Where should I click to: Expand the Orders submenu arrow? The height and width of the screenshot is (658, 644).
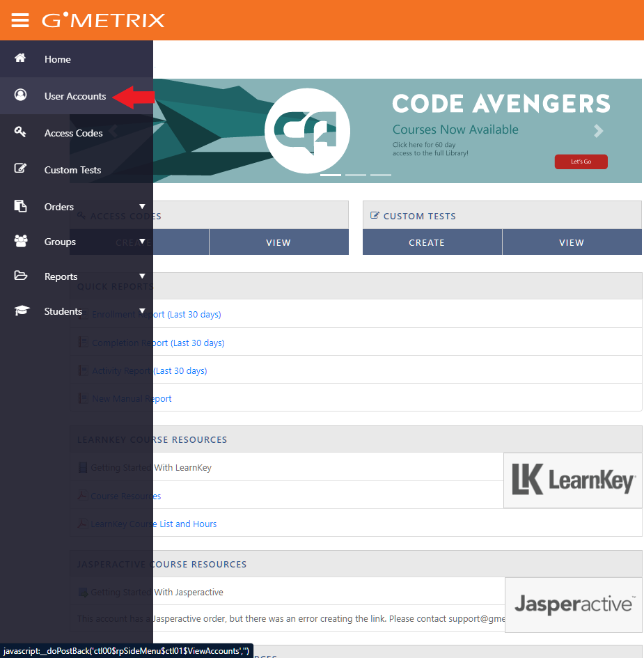(142, 207)
